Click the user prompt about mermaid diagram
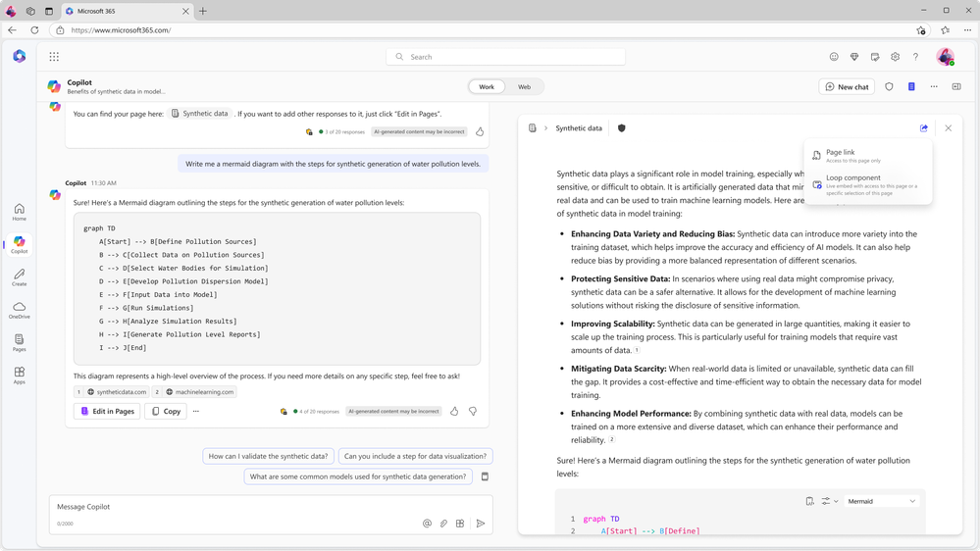 click(x=334, y=164)
